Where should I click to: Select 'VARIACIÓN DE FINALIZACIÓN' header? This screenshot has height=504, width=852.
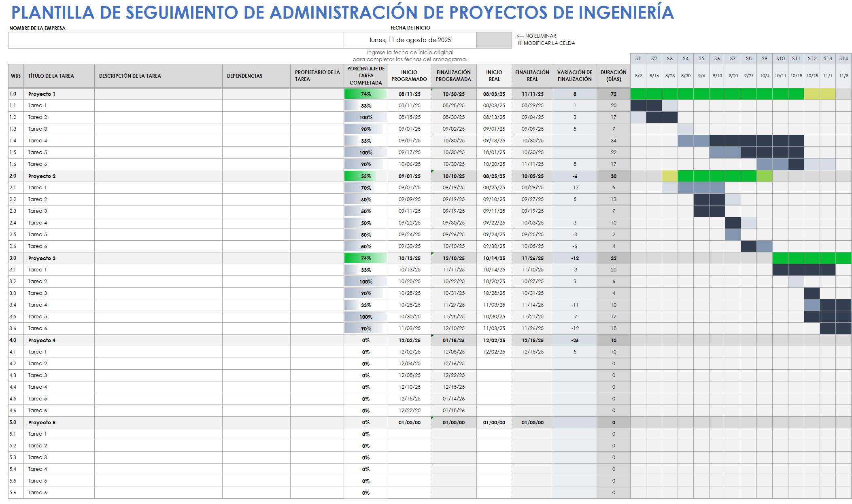(575, 76)
